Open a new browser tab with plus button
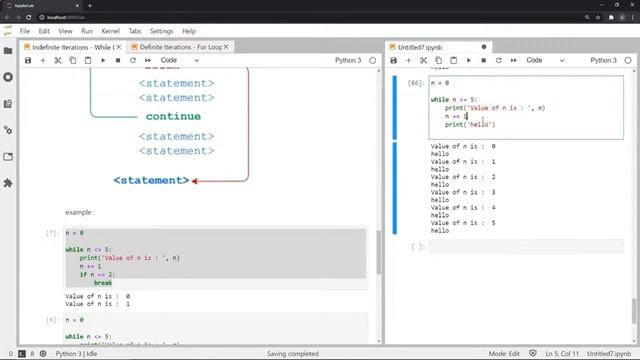640x360 pixels. 90,6
